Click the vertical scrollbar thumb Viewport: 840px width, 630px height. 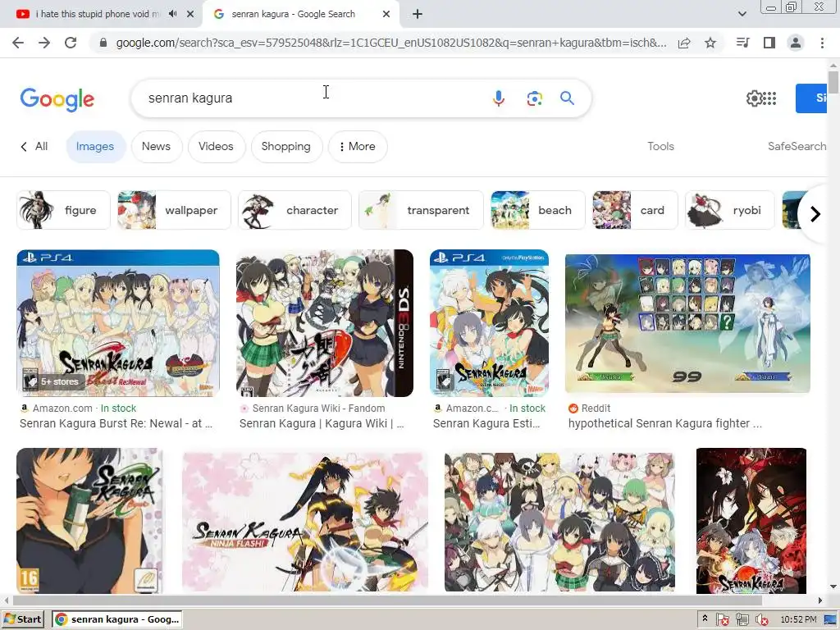pyautogui.click(x=833, y=83)
